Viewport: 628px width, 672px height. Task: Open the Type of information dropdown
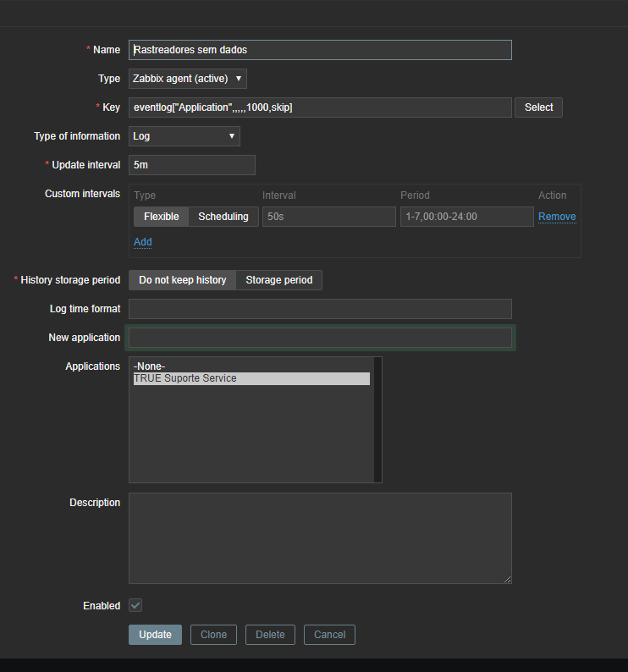[185, 136]
